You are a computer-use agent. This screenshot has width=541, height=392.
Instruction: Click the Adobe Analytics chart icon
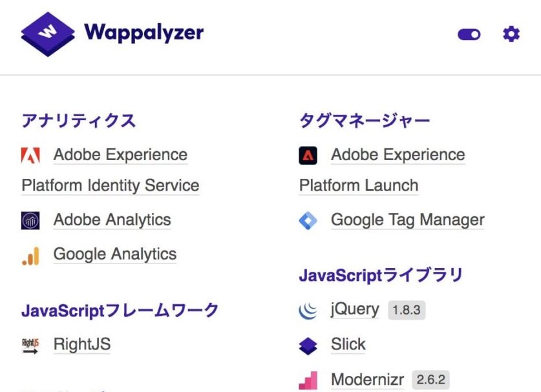coord(30,221)
